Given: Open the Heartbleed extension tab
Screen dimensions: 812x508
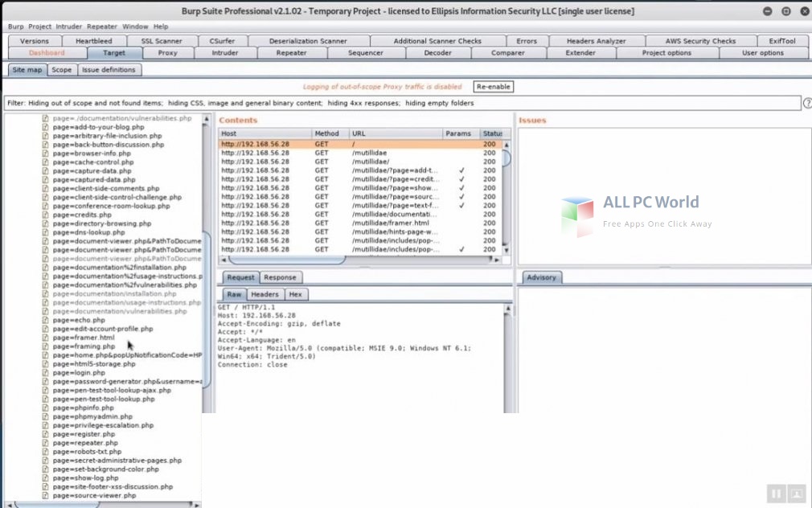Looking at the screenshot, I should coord(94,41).
